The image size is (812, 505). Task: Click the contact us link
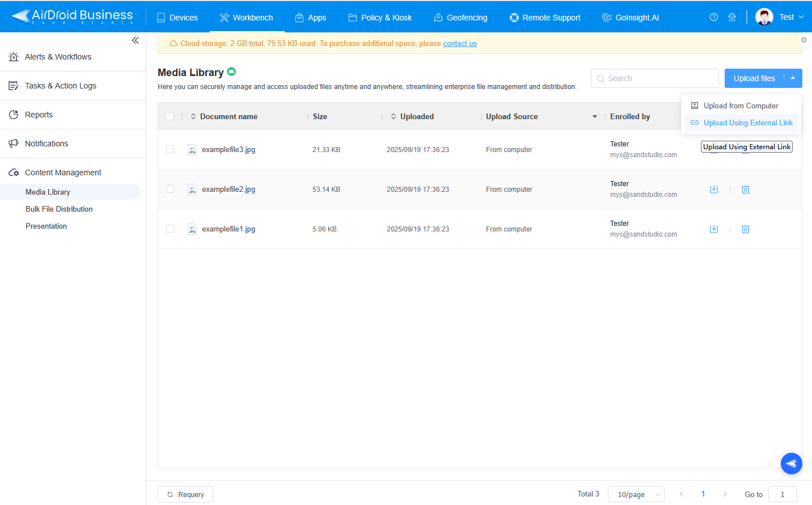pos(459,43)
